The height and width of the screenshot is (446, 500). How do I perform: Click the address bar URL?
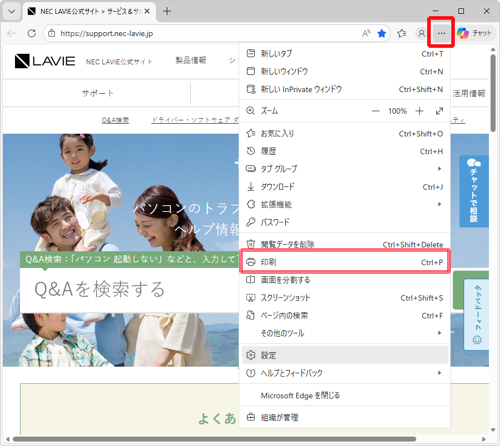point(107,33)
